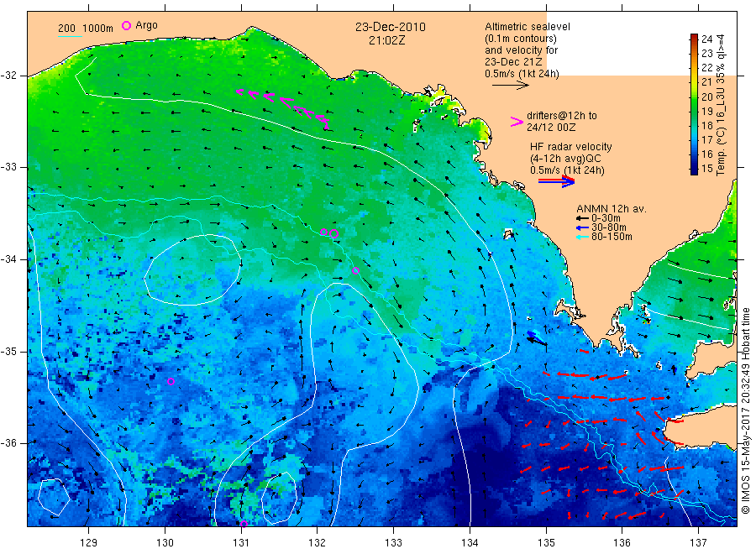Click the 135 longitude axis label
Image resolution: width=756 pixels, height=554 pixels.
pyautogui.click(x=546, y=543)
